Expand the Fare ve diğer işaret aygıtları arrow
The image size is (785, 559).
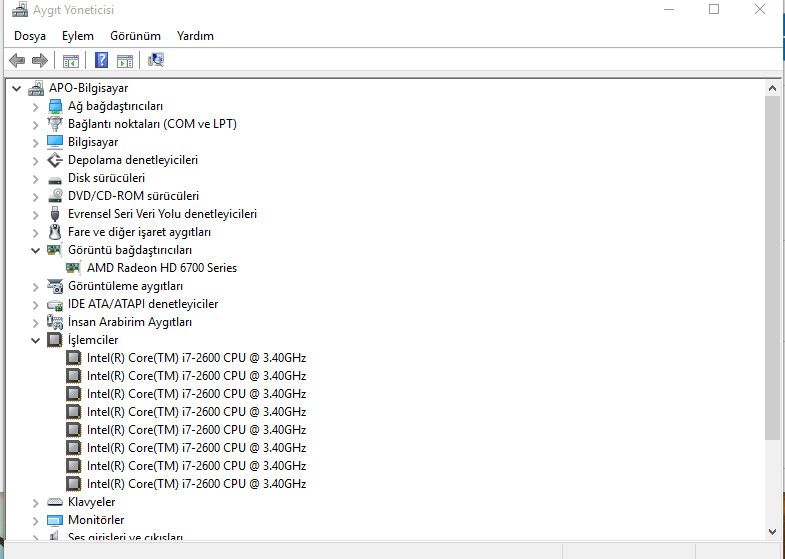[x=36, y=233]
